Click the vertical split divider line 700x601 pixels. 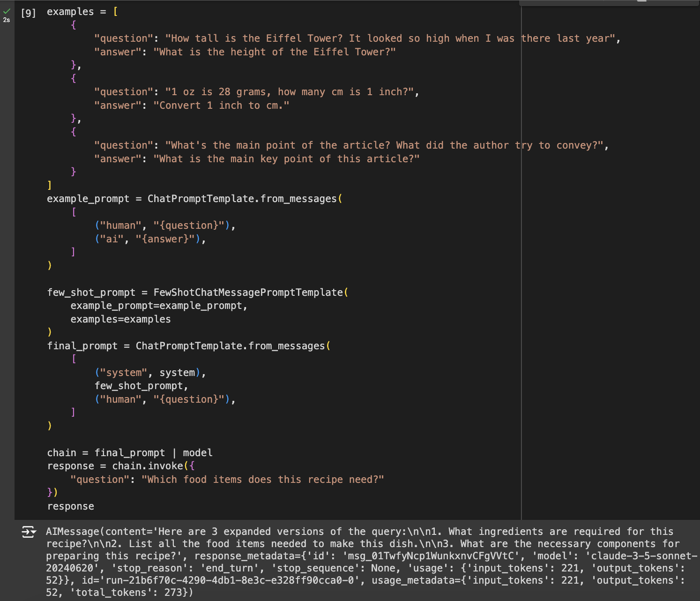(x=522, y=263)
